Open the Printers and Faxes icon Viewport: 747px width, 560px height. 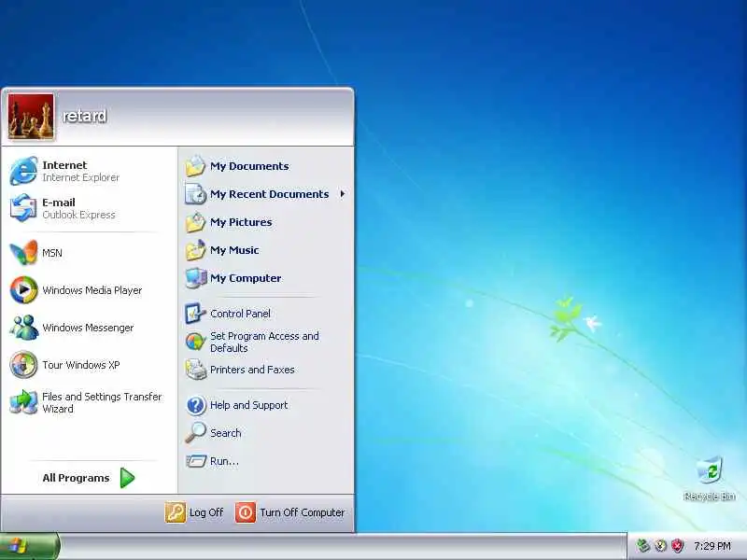coord(195,369)
